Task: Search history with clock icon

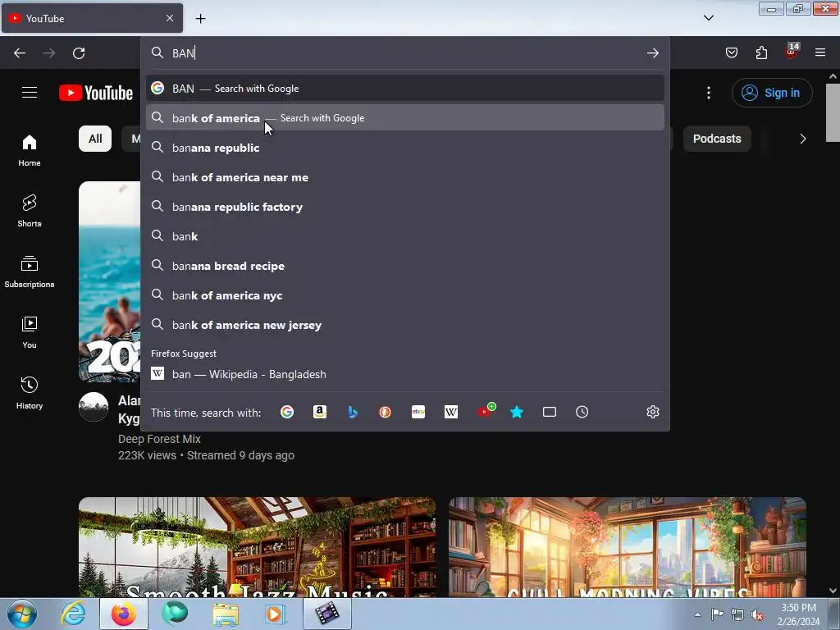Action: 582,412
